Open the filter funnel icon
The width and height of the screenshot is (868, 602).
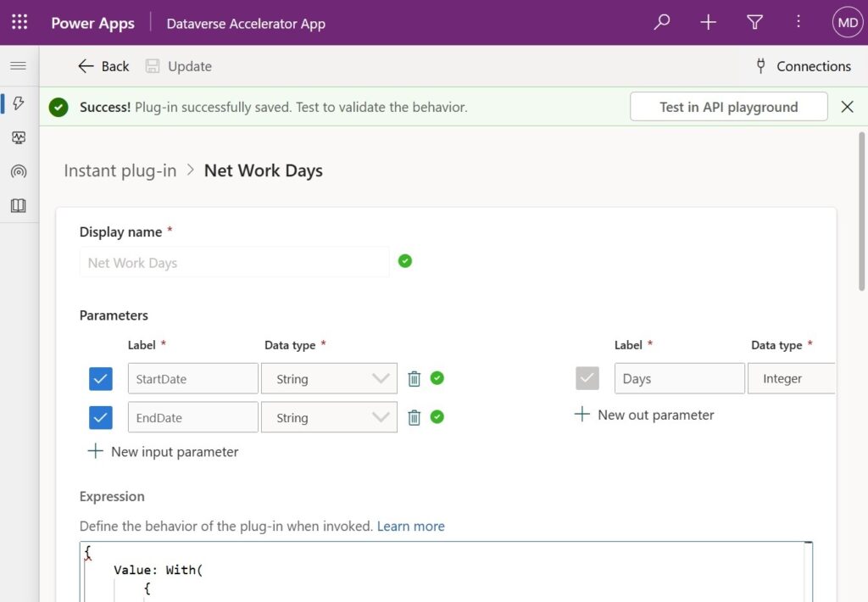[754, 22]
